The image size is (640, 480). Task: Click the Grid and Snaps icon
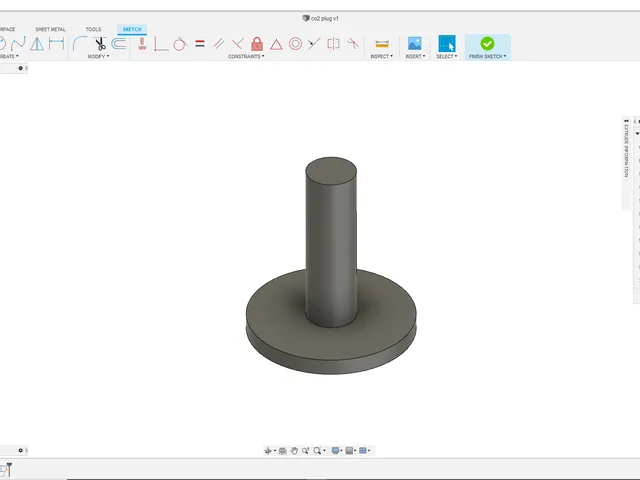[x=362, y=451]
